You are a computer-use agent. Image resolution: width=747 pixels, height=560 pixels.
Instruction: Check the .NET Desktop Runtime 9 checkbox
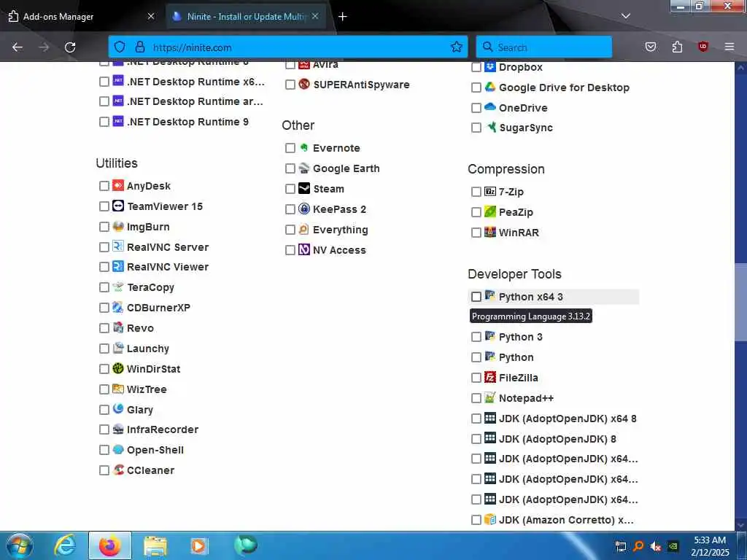(104, 122)
